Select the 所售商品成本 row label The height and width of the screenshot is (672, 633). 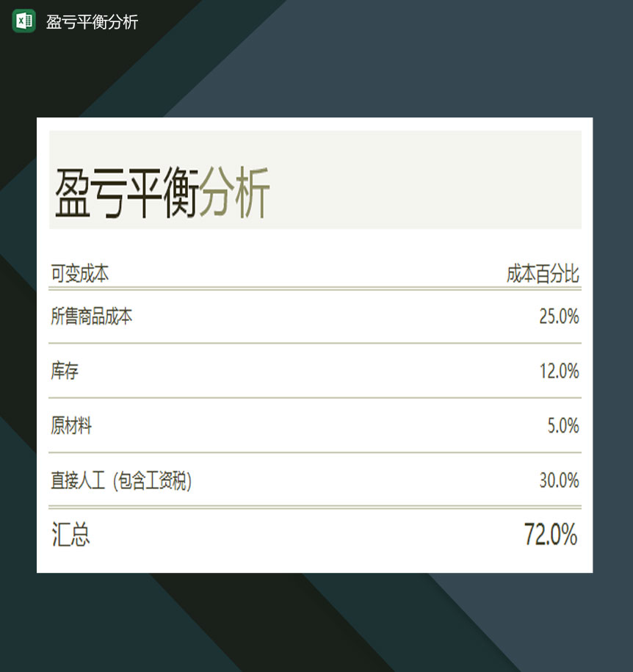coord(91,317)
